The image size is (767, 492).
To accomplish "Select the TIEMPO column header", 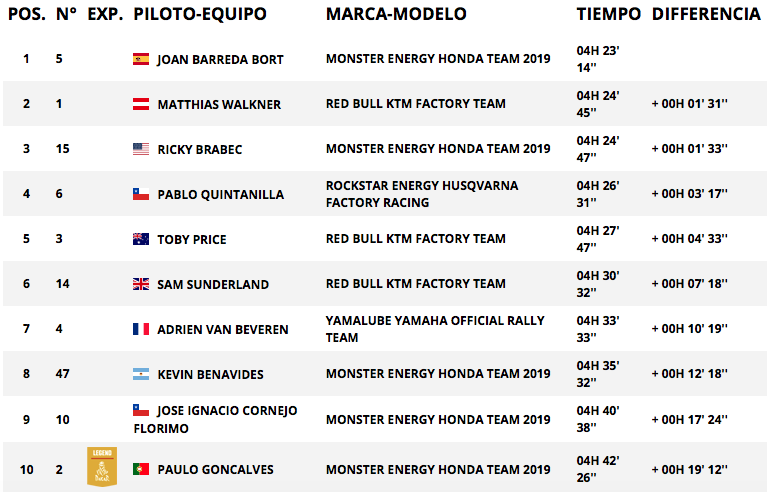I will click(609, 14).
